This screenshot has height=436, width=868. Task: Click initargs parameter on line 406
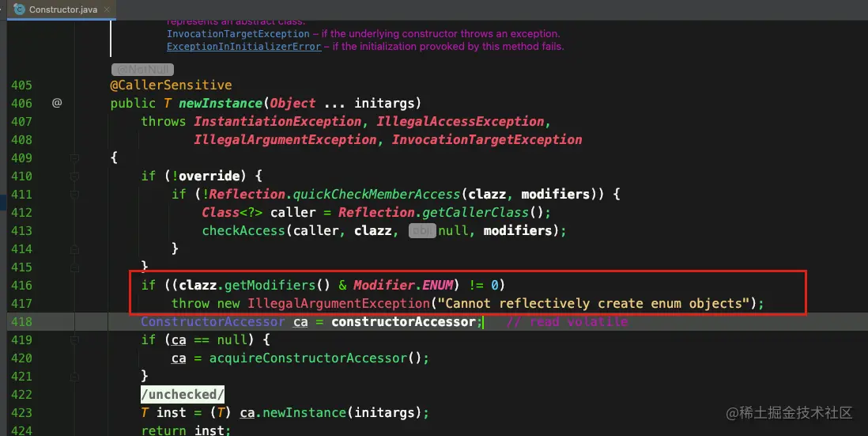[x=384, y=104]
